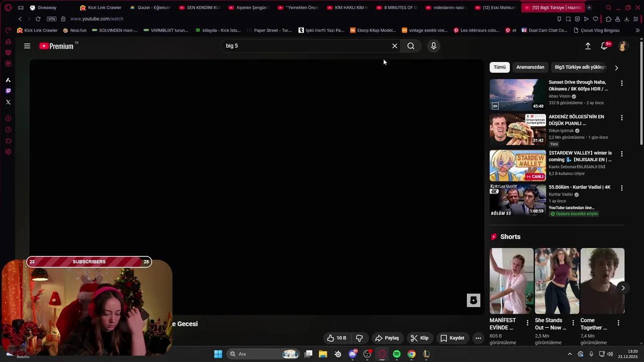Click the address bar URL youtube.com/watch
Screen dimensions: 644x362
97,19
